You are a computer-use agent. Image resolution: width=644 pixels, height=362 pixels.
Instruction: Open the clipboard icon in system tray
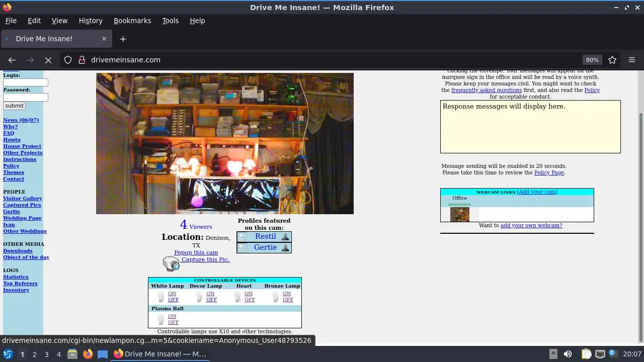click(586, 354)
